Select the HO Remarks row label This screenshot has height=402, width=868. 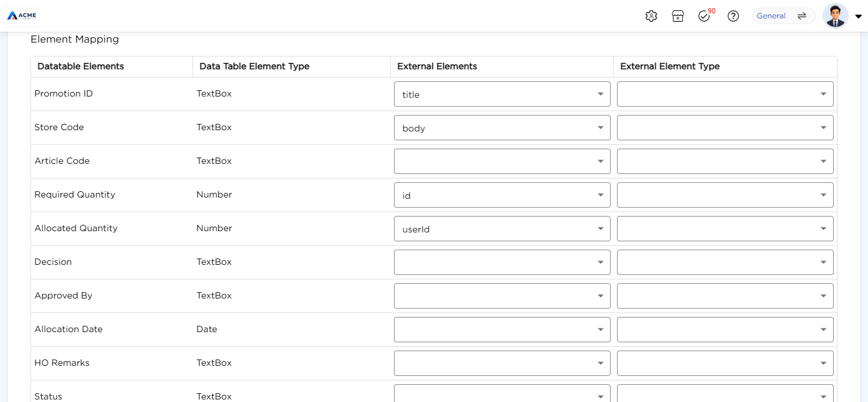coord(62,363)
